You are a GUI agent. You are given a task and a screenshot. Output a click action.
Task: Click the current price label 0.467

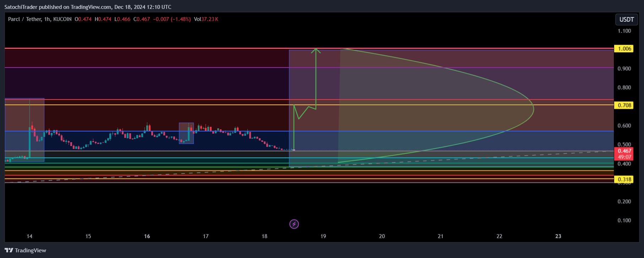(624, 151)
